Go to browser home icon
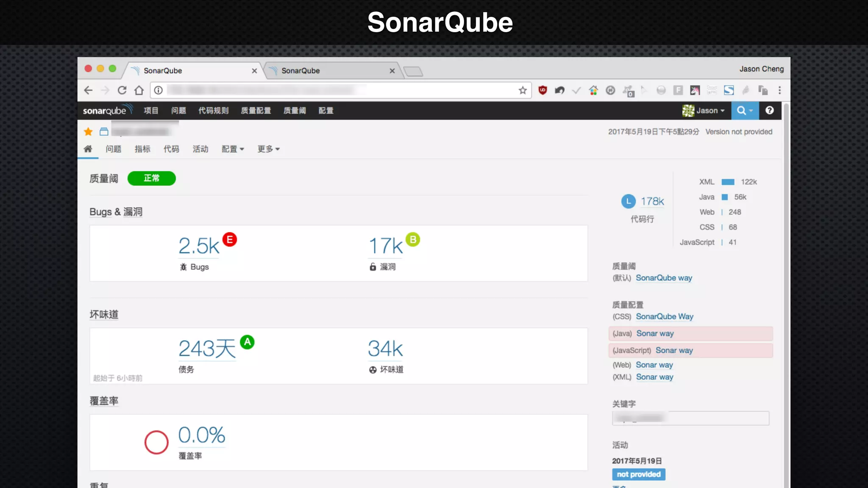 pyautogui.click(x=139, y=90)
